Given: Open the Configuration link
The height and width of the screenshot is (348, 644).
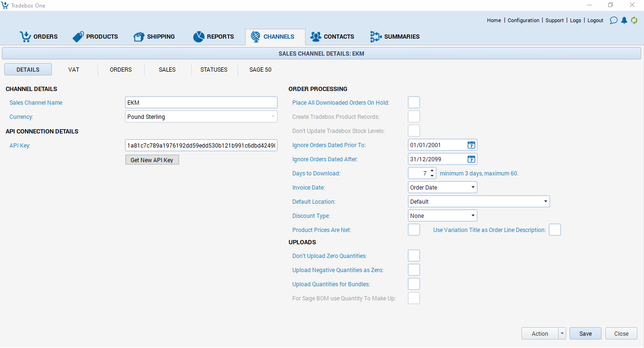Looking at the screenshot, I should click(x=523, y=20).
